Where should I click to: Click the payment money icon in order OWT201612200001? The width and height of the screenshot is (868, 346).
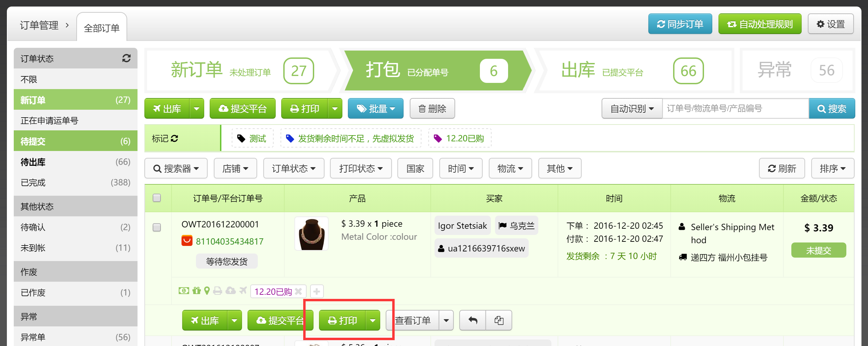pos(184,291)
